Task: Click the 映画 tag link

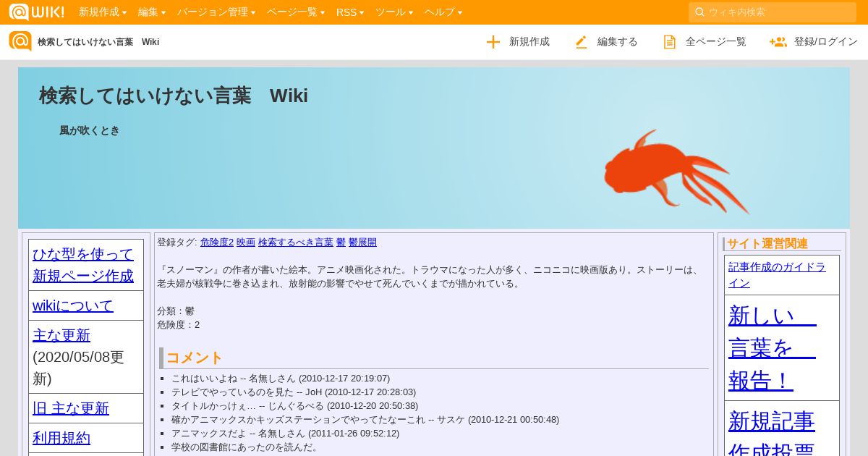Action: pyautogui.click(x=246, y=242)
